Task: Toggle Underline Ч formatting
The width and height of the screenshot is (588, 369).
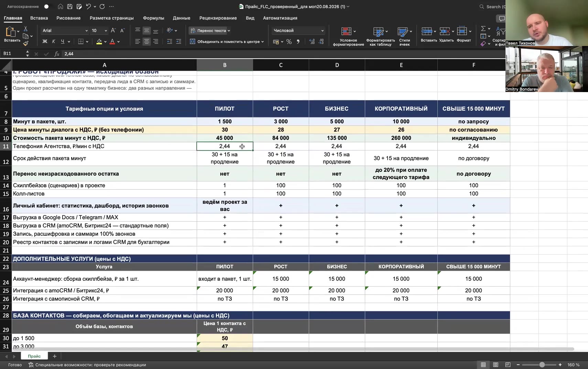Action: click(x=62, y=42)
